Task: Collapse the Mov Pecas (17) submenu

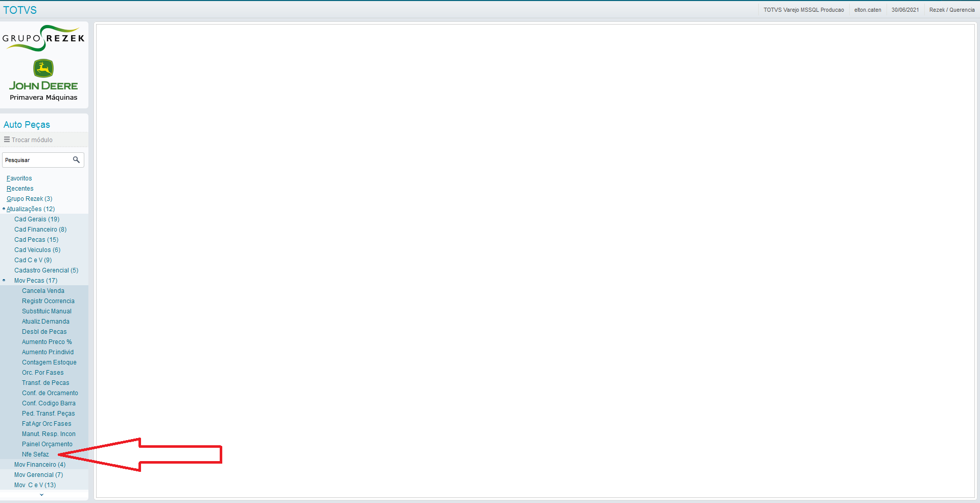Action: (x=36, y=281)
